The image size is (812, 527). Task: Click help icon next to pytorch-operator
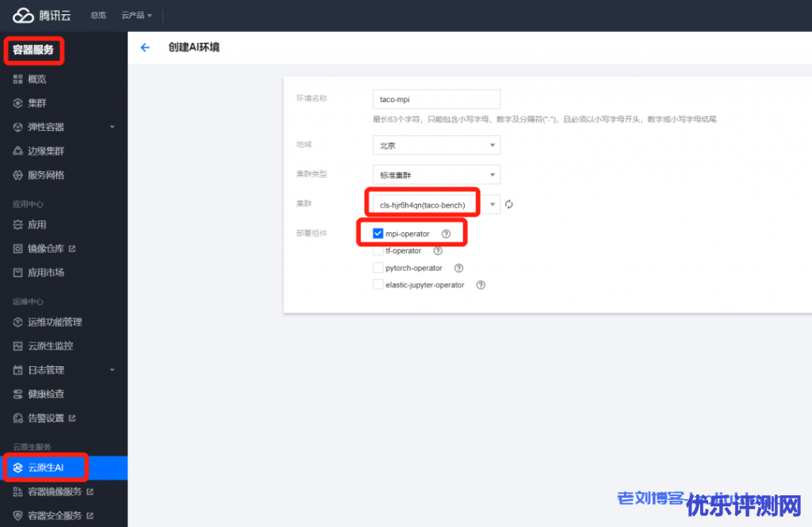point(458,268)
